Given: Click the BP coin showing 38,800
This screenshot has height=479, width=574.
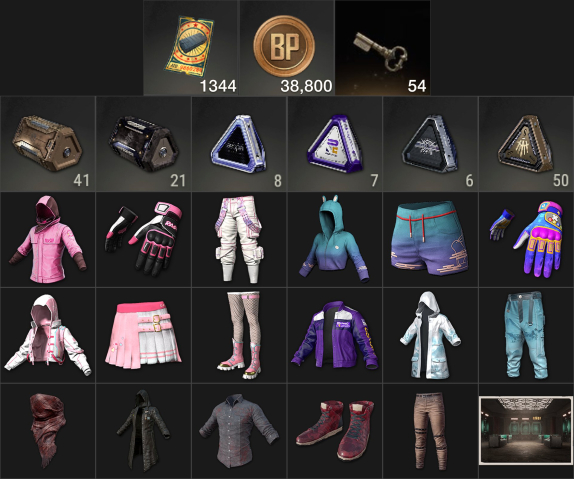Looking at the screenshot, I should (287, 48).
